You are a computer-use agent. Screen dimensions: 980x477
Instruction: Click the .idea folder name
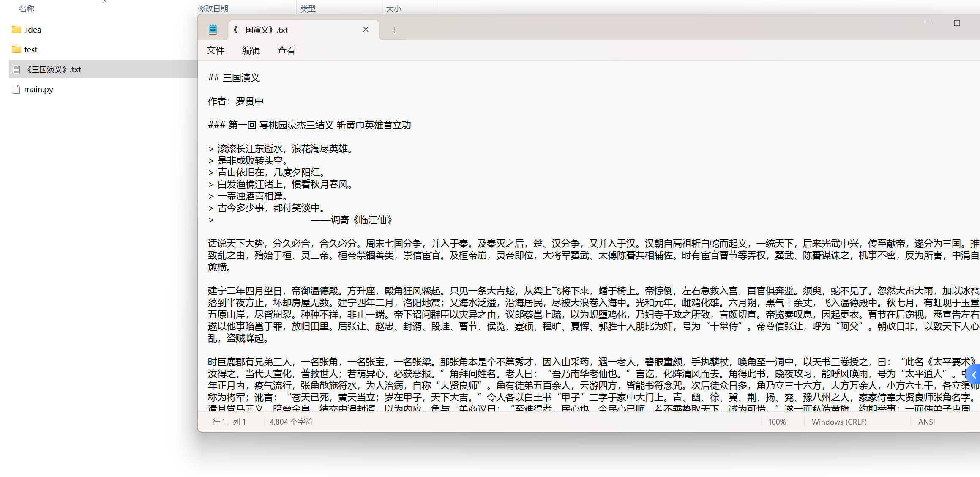click(x=33, y=30)
